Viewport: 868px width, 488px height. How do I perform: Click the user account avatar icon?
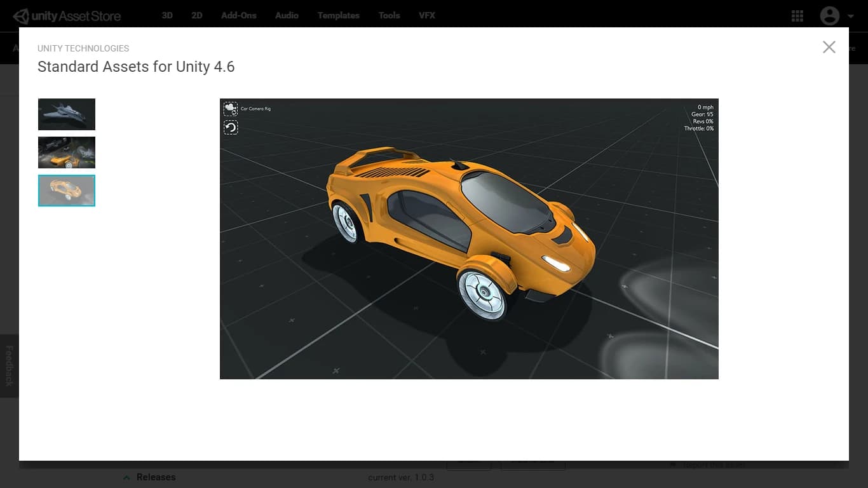(829, 16)
